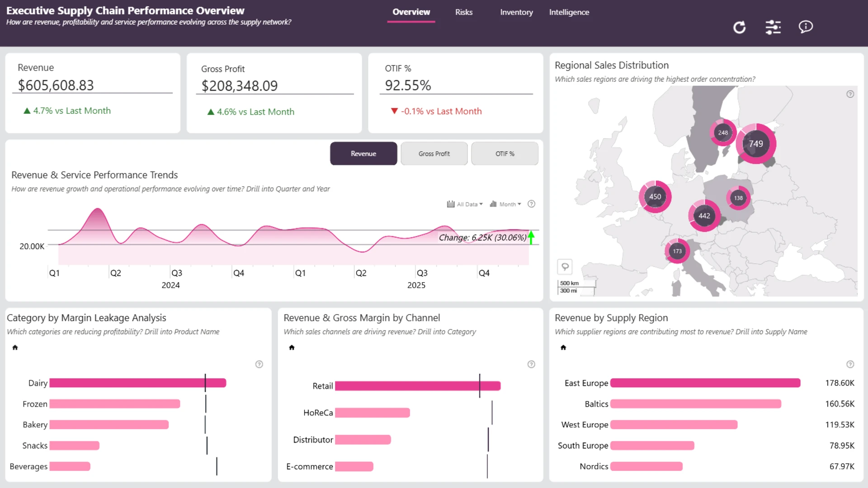Open the Month granularity dropdown

click(510, 204)
